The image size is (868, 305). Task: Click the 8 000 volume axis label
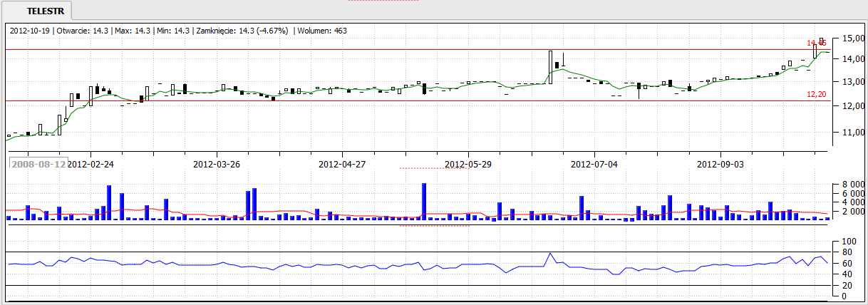pos(851,185)
